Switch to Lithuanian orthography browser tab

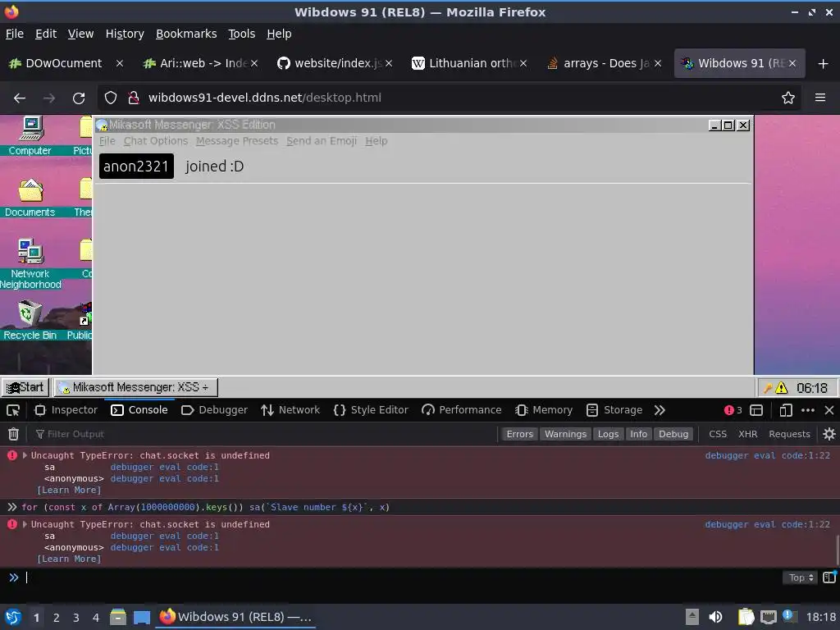[468, 64]
